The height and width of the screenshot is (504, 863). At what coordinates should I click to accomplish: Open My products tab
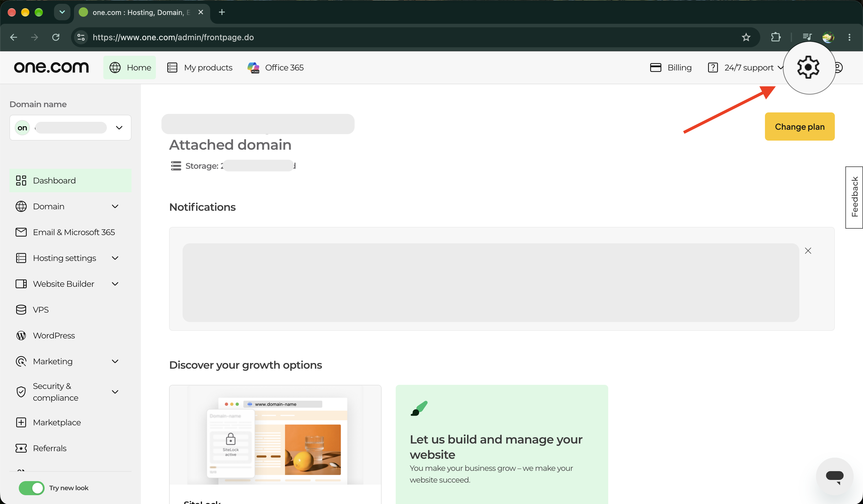point(200,68)
